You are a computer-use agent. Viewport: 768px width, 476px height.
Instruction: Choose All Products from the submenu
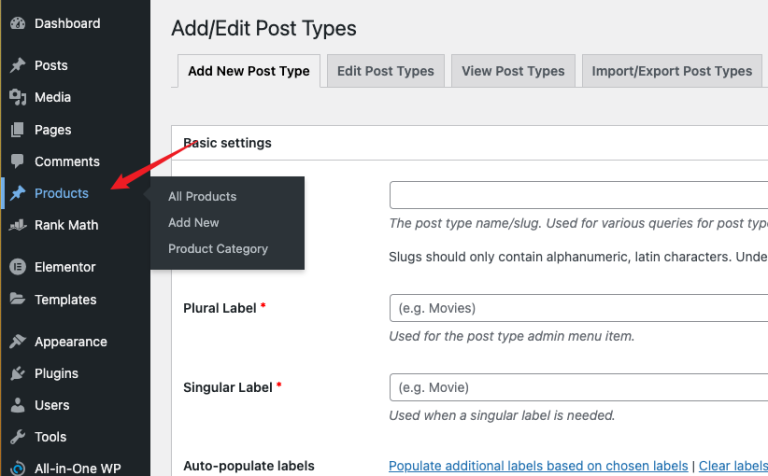pyautogui.click(x=202, y=197)
